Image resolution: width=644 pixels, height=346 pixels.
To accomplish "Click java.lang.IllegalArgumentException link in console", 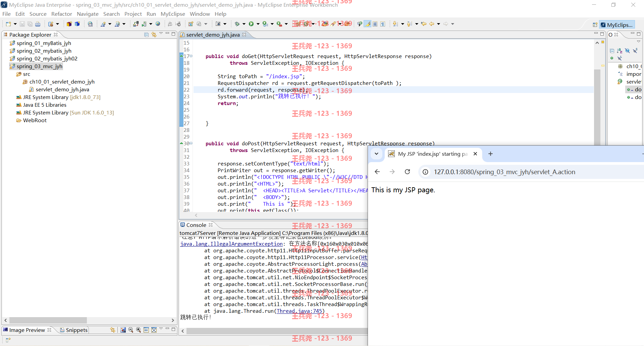I will coord(231,244).
